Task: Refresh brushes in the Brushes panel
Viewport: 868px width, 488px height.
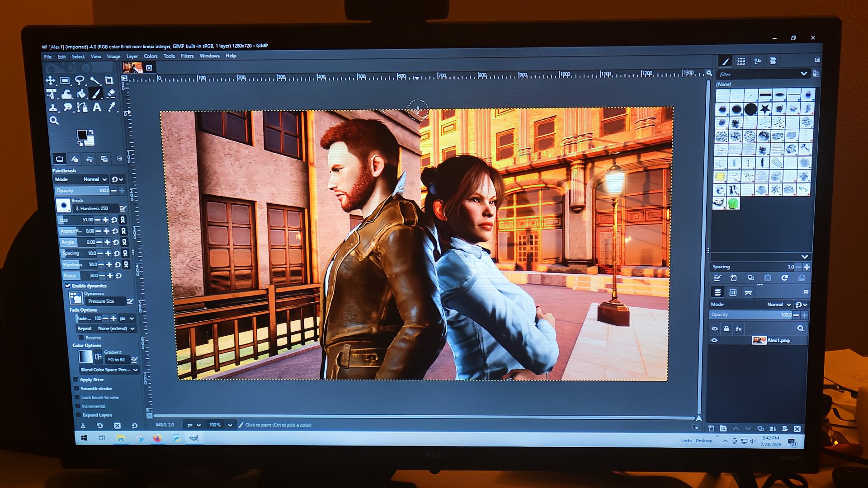Action: [x=784, y=278]
